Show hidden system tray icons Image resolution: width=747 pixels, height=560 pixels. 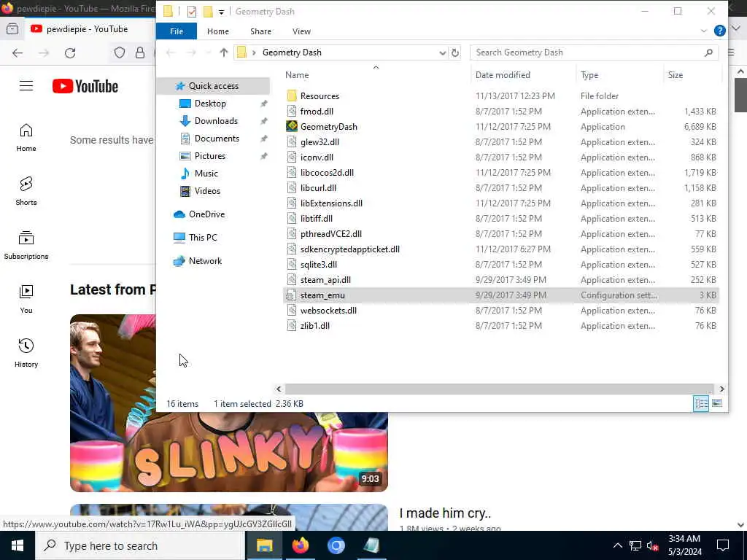pos(617,545)
